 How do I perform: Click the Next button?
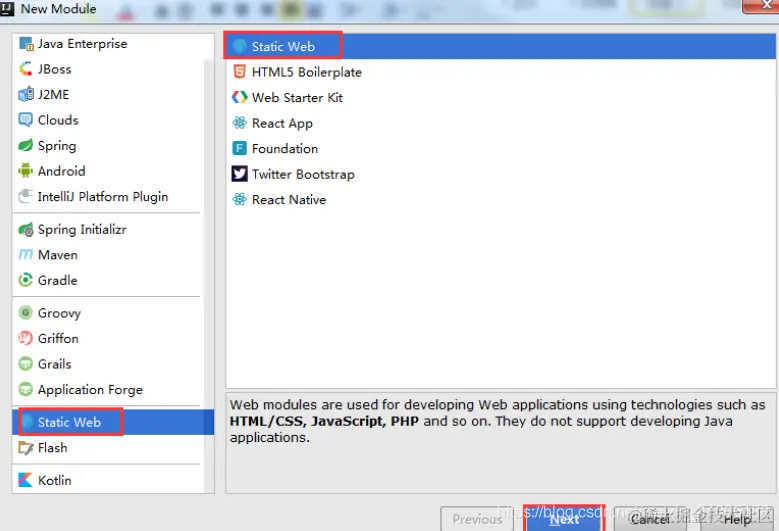point(564,520)
